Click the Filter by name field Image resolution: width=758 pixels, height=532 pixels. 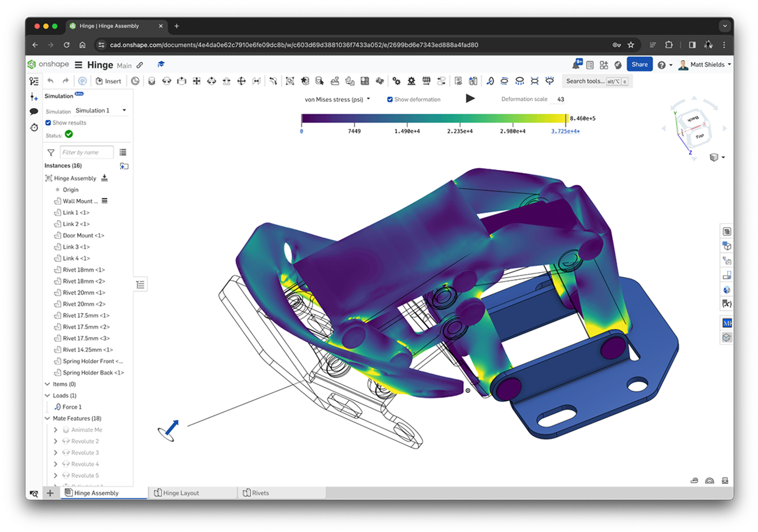click(x=87, y=152)
